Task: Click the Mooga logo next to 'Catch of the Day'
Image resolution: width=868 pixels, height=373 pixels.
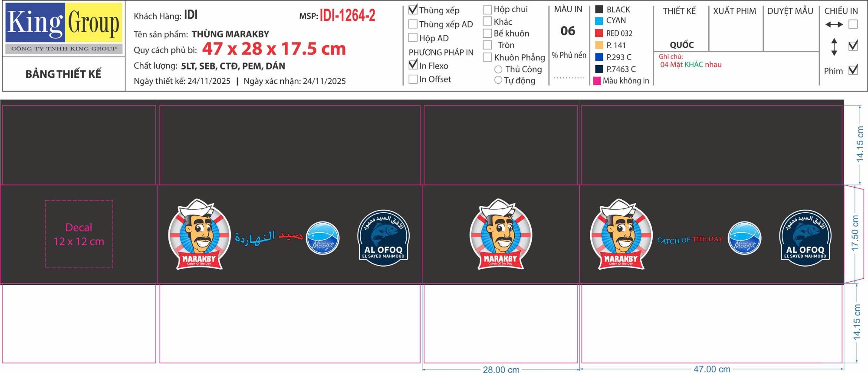Action: click(x=744, y=238)
